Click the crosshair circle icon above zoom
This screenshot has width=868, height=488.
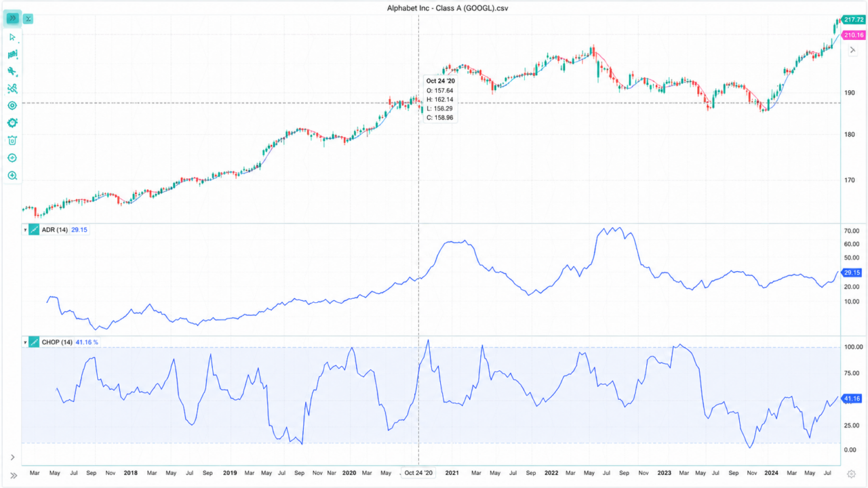click(x=12, y=158)
